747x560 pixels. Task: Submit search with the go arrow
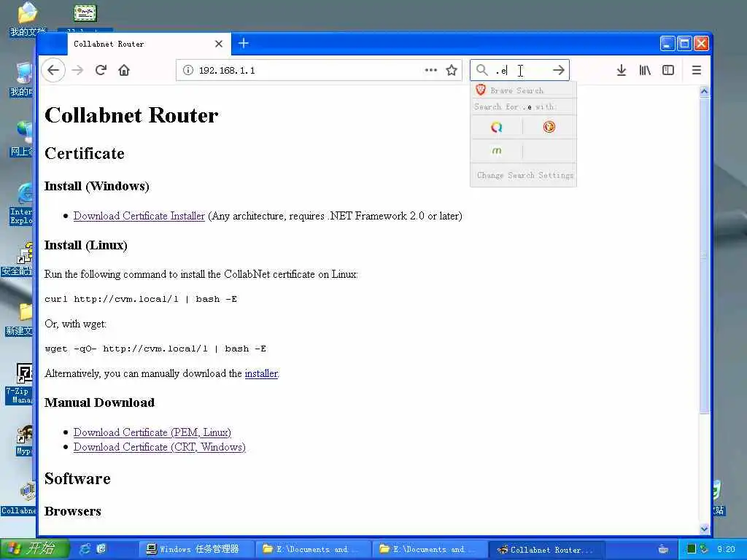(559, 71)
